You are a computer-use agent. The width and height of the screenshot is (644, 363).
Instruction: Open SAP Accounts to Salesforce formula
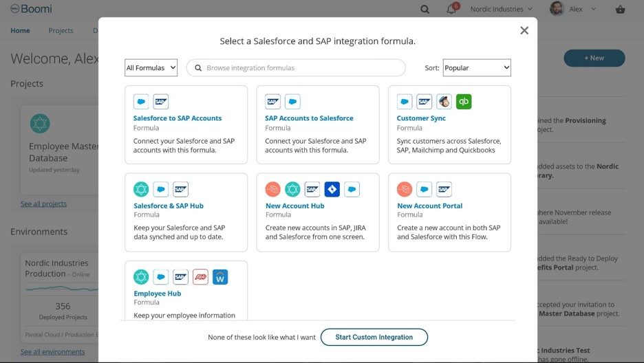coord(309,118)
